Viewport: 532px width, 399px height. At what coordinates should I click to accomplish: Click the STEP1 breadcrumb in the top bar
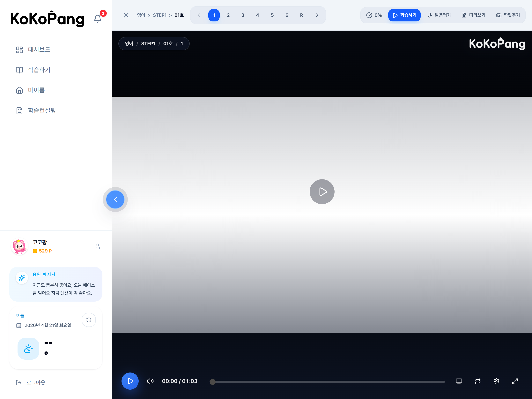[x=160, y=15]
